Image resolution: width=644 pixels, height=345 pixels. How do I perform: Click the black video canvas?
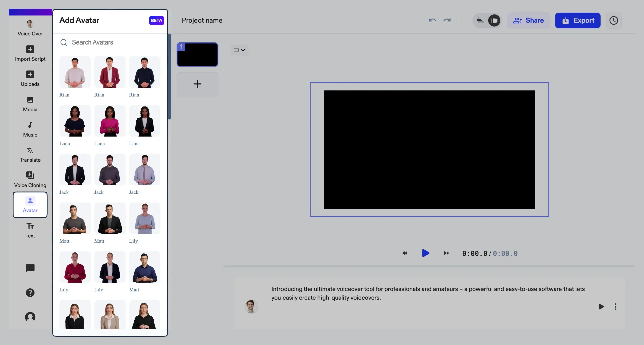tap(429, 149)
